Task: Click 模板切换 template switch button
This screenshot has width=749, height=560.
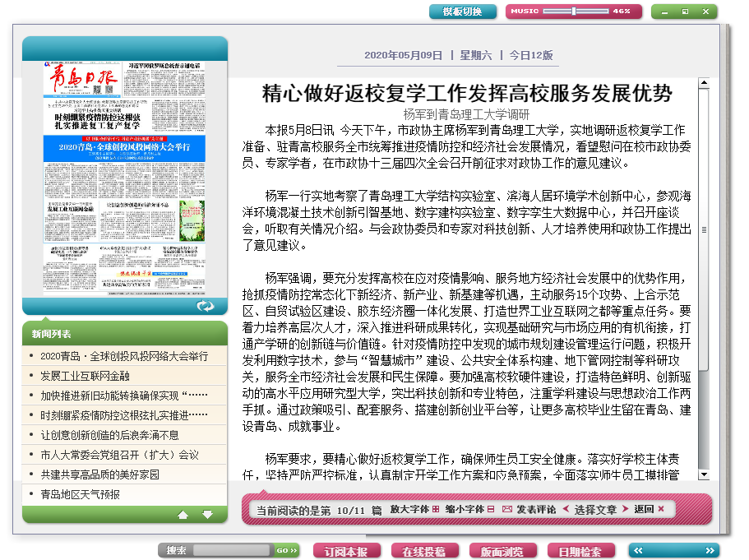Action: [x=462, y=12]
